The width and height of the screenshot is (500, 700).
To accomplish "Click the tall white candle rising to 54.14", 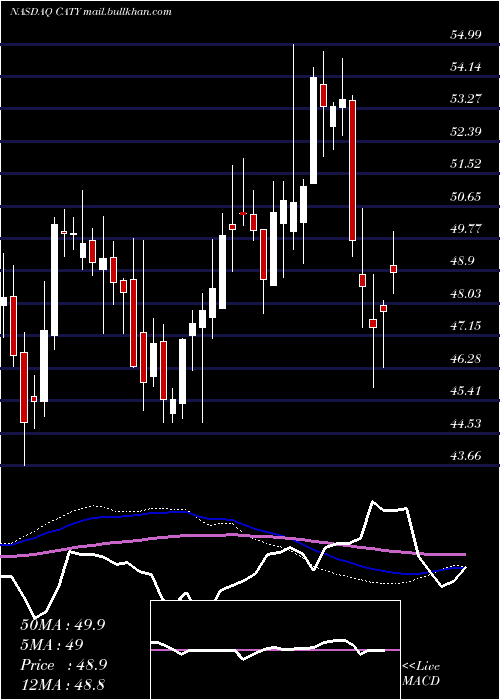I will [313, 130].
